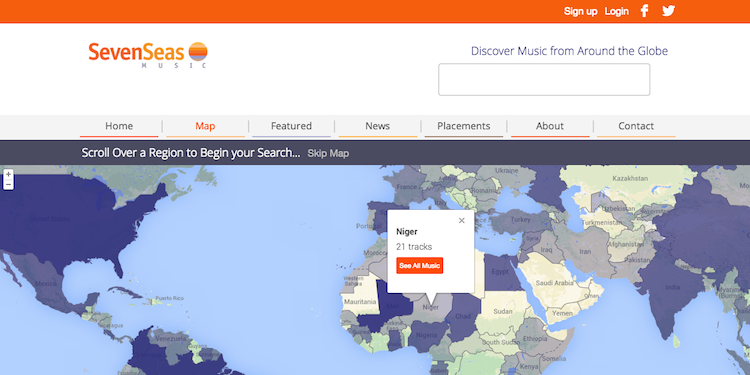Click the '21 tracks' text in popup
This screenshot has width=750, height=375.
(414, 247)
